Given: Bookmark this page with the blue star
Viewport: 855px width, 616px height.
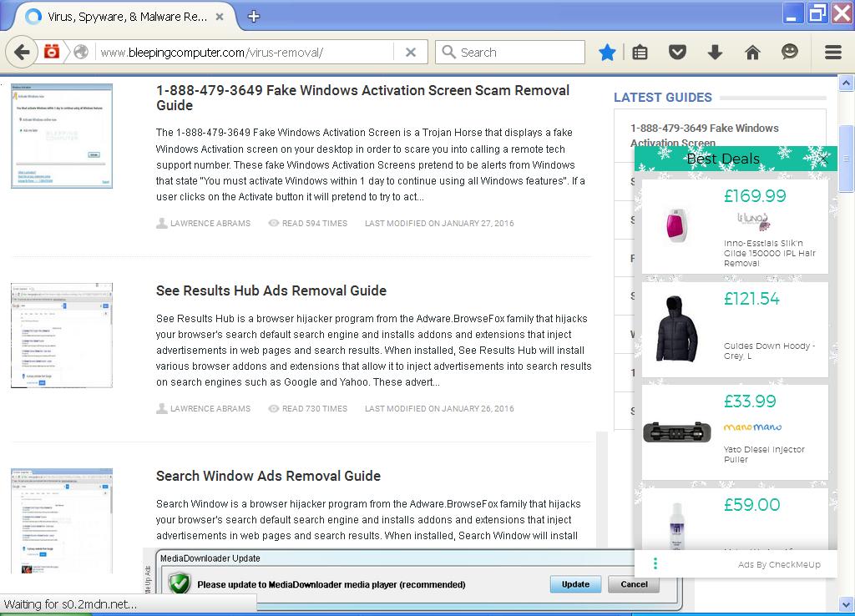Looking at the screenshot, I should (607, 53).
